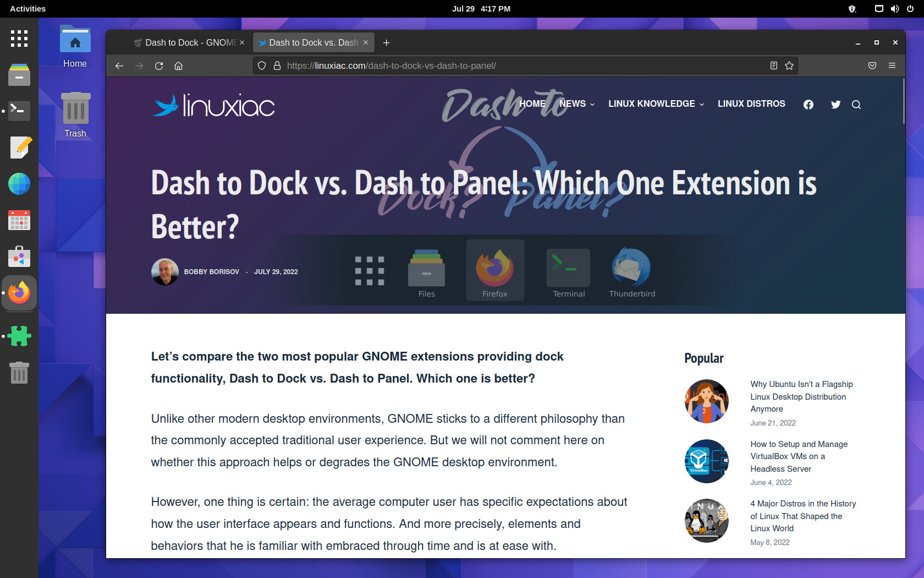Select the Home folder desktop icon
Screen dimensions: 924x578
[x=75, y=47]
